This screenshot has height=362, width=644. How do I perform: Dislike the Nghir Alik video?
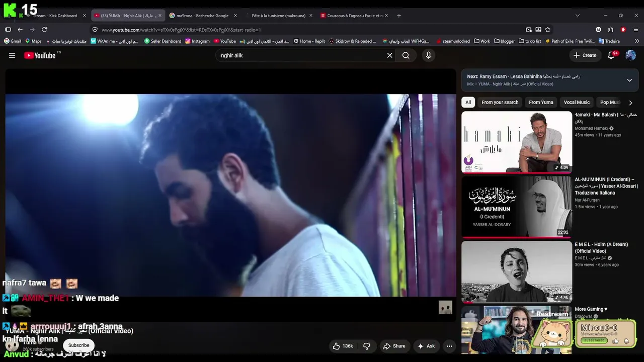point(367,346)
